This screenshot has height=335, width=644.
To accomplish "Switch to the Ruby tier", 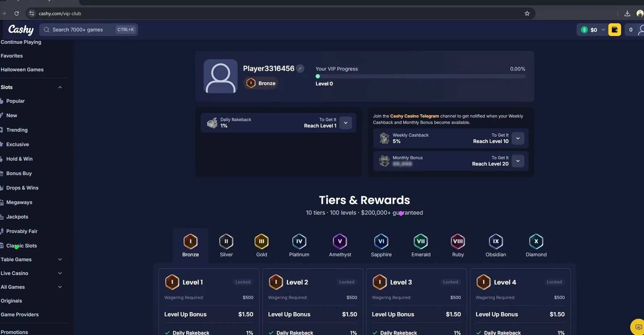I will [458, 245].
